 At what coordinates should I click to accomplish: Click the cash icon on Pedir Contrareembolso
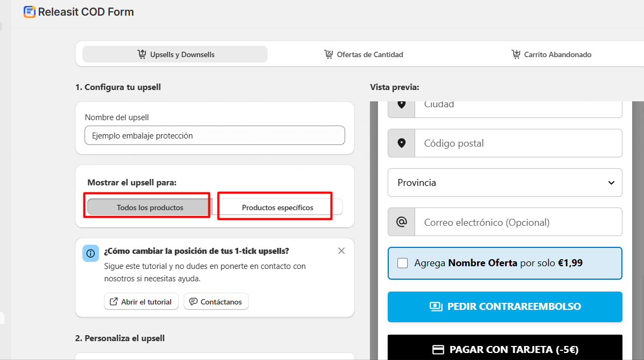coord(436,307)
